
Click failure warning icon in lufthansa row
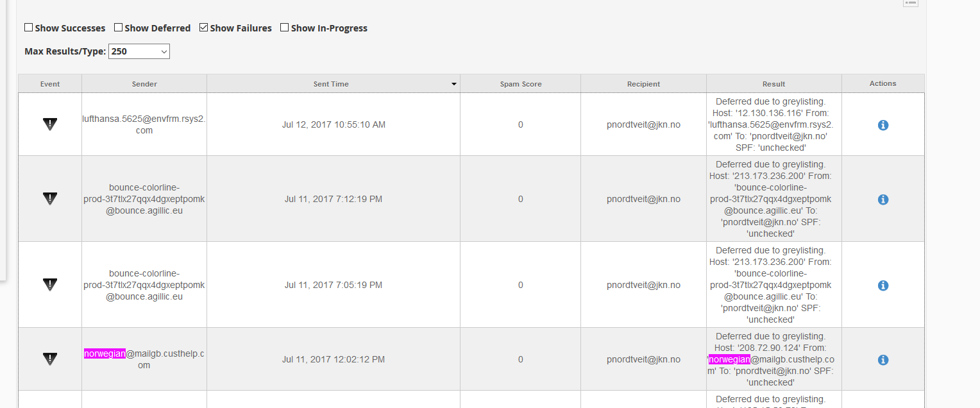coord(50,124)
